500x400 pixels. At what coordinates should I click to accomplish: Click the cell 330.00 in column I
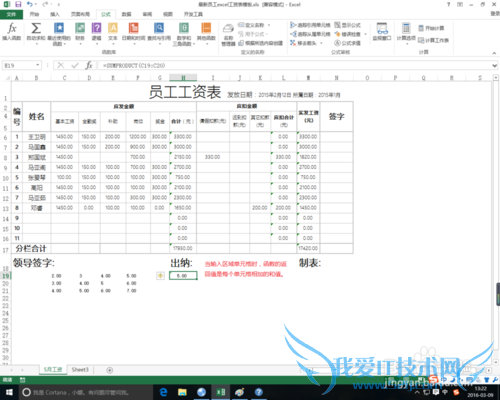click(x=213, y=157)
